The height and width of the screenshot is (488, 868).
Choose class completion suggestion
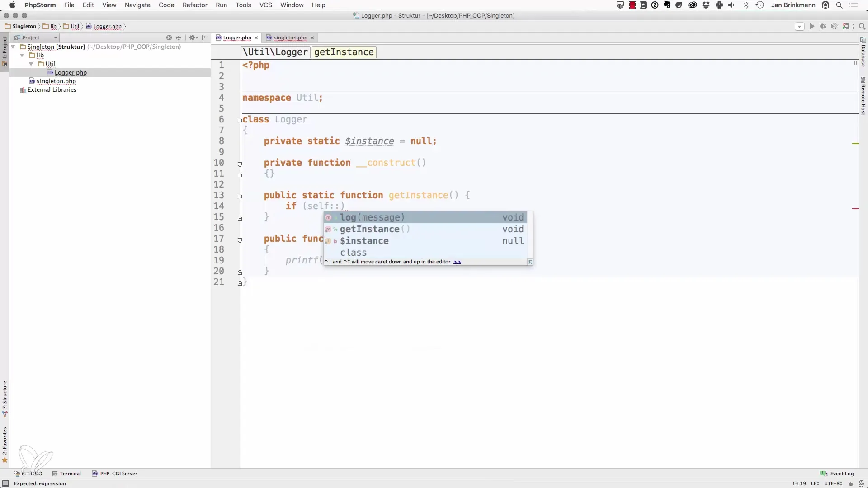pyautogui.click(x=425, y=253)
